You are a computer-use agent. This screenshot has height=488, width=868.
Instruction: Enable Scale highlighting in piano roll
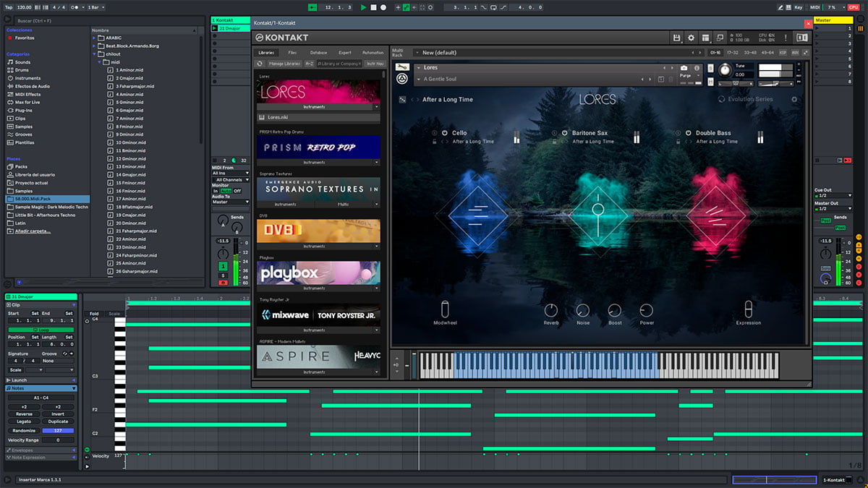pos(114,314)
